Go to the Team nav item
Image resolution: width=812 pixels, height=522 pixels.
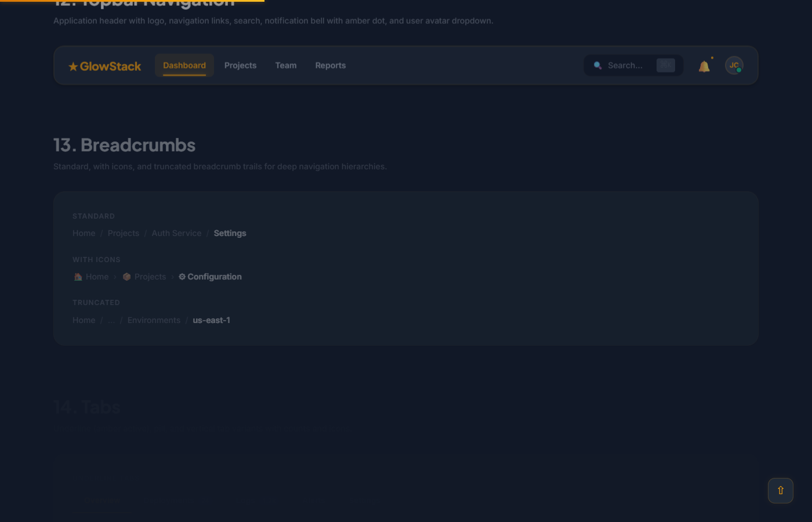[285, 66]
